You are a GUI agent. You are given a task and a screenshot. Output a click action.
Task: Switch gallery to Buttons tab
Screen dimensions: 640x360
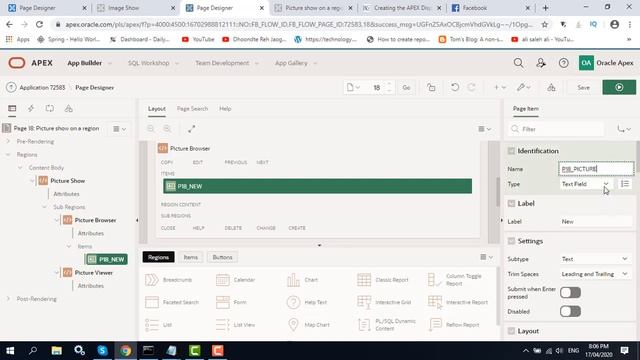[x=222, y=257]
